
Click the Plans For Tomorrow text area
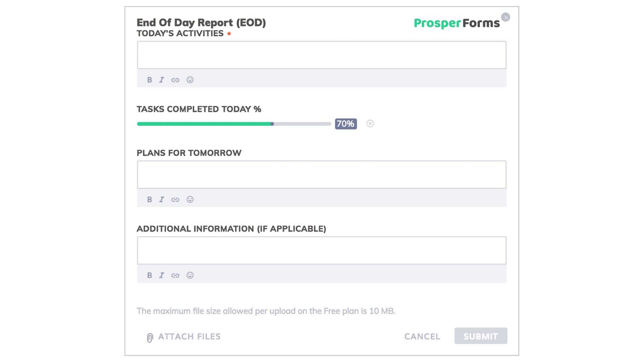tap(322, 174)
